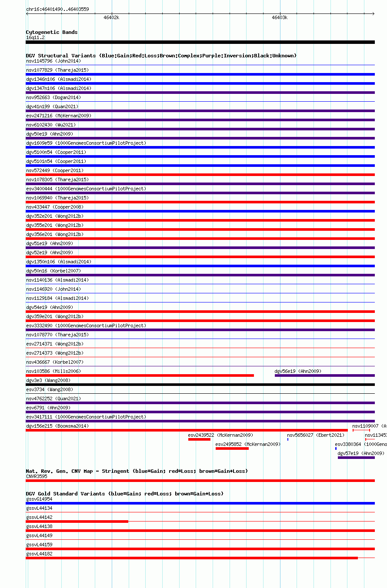This screenshot has width=387, height=588.
Task: Click dgv352e201 (Wong2012b) label
Action: [55, 216]
